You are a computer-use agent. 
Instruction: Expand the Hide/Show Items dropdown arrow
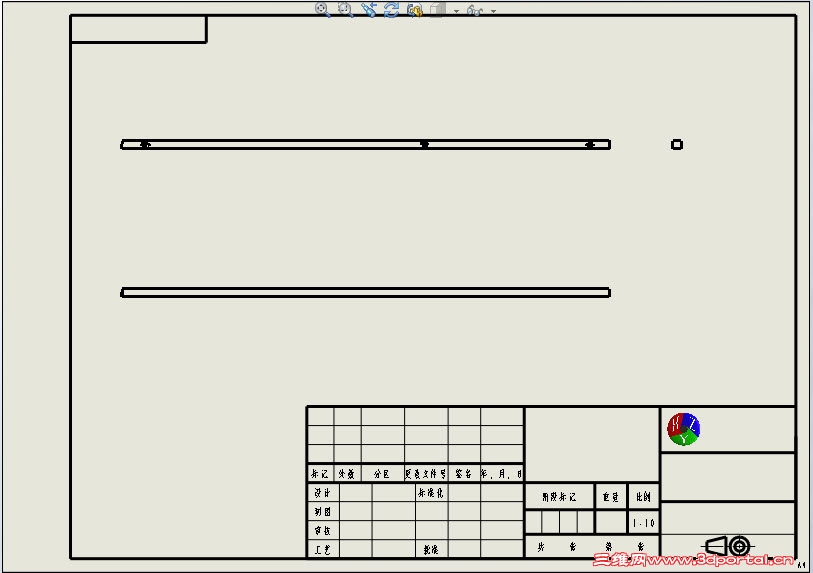click(493, 11)
